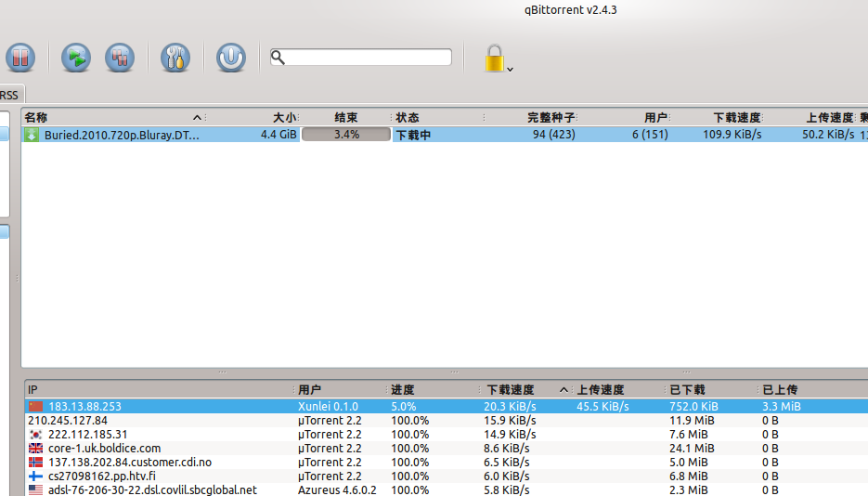The image size is (868, 496).
Task: Open the options tools icon
Action: tap(175, 58)
